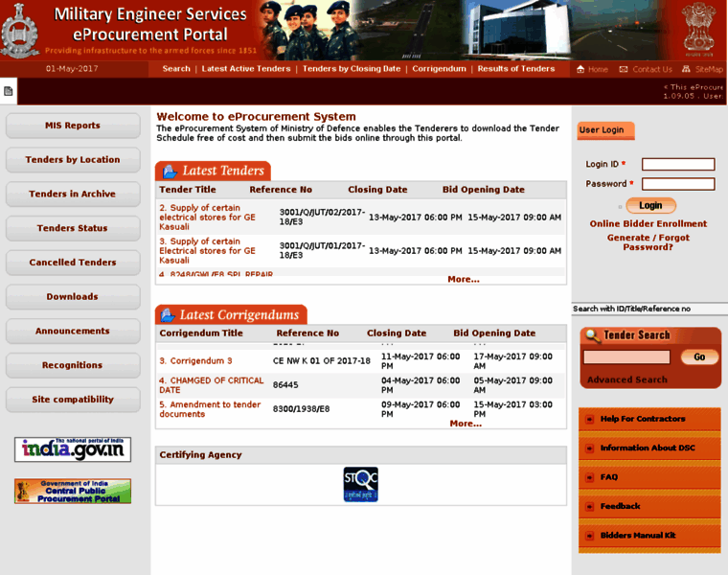Click the national emblem at top right
Image resolution: width=728 pixels, height=575 pixels.
click(x=698, y=29)
